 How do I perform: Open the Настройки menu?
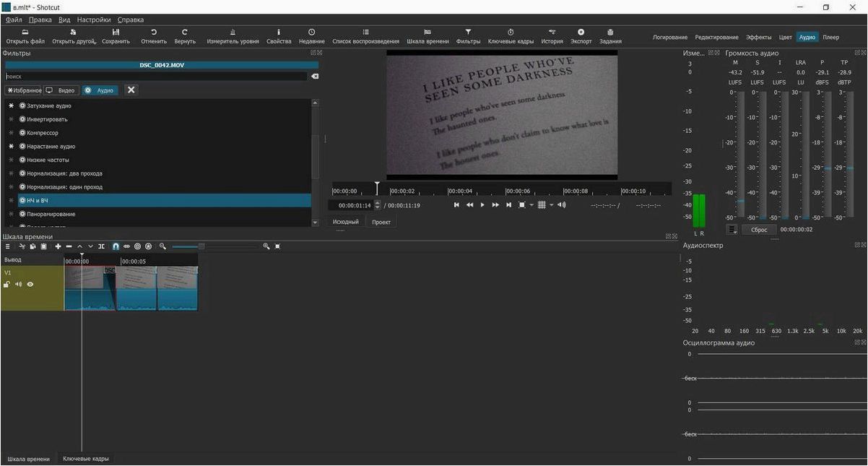point(94,20)
